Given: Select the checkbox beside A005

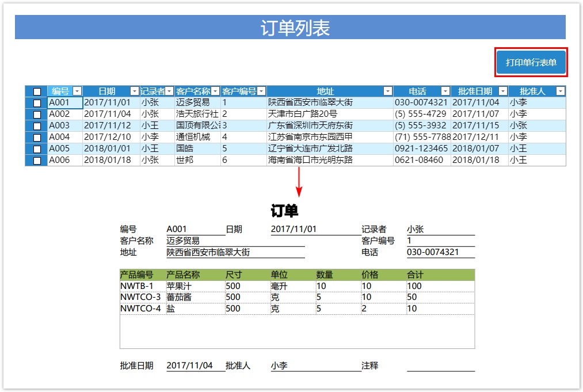Looking at the screenshot, I should pyautogui.click(x=37, y=149).
